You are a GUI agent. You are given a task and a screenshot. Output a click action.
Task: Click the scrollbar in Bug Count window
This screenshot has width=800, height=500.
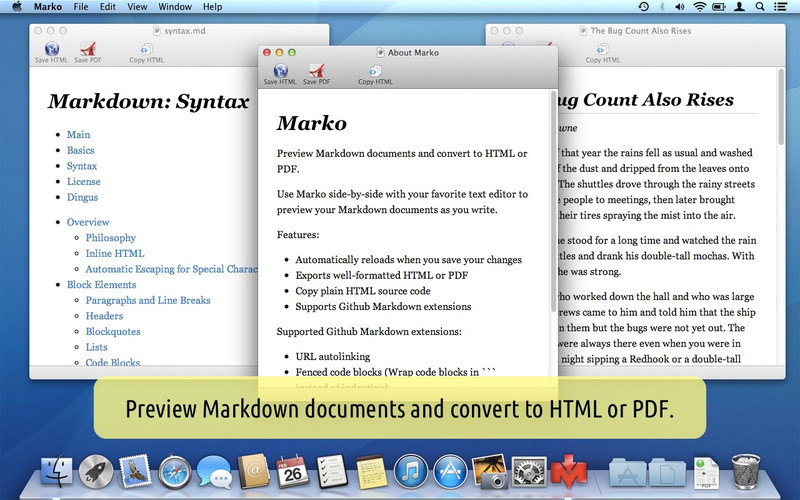coord(781,107)
